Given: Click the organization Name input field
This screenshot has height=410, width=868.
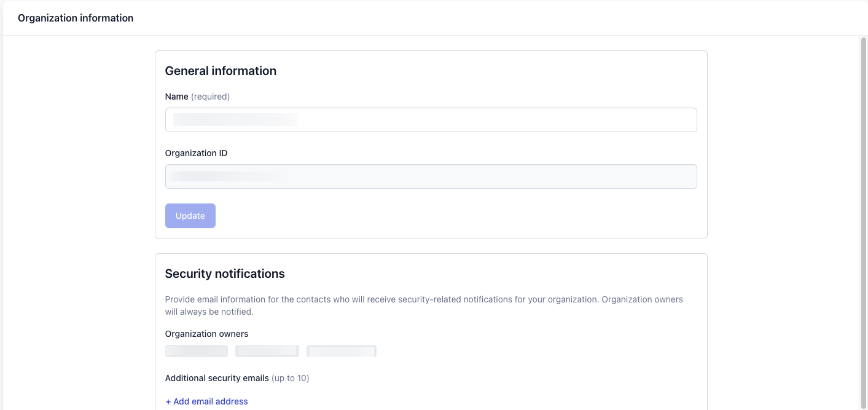Looking at the screenshot, I should (431, 120).
